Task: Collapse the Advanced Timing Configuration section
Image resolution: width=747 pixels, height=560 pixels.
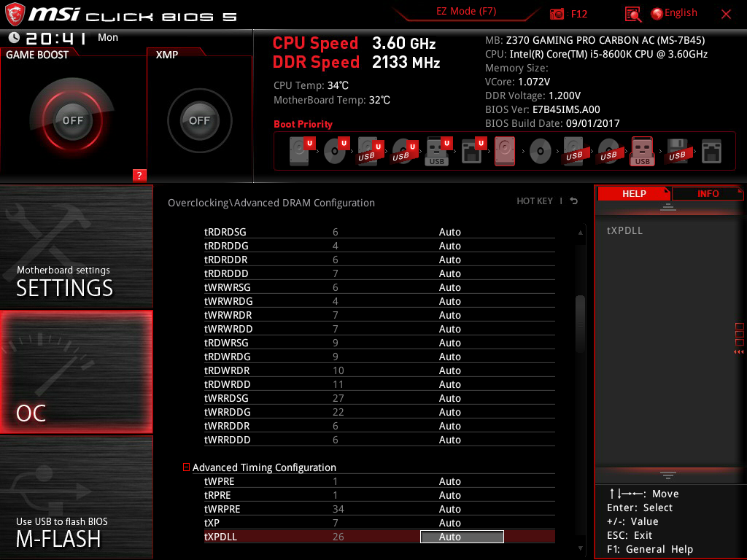Action: pos(186,467)
